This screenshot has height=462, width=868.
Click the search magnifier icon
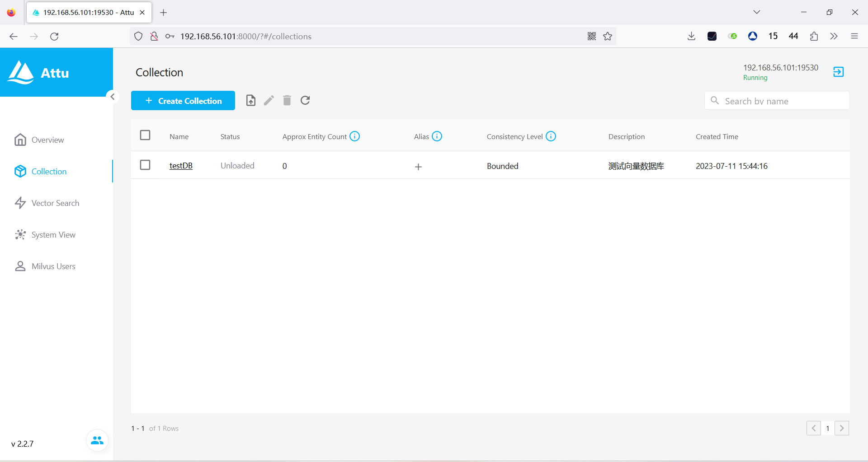[x=715, y=100]
